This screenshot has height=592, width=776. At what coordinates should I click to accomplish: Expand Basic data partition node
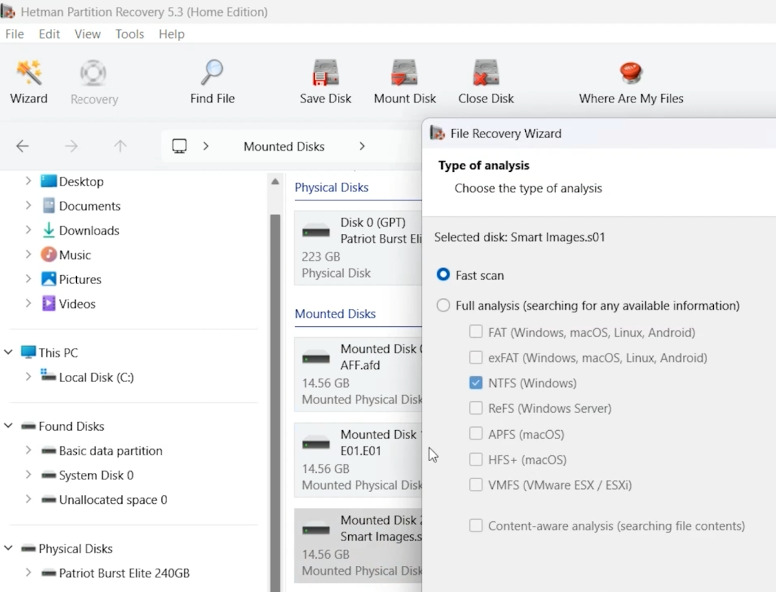[x=28, y=450]
